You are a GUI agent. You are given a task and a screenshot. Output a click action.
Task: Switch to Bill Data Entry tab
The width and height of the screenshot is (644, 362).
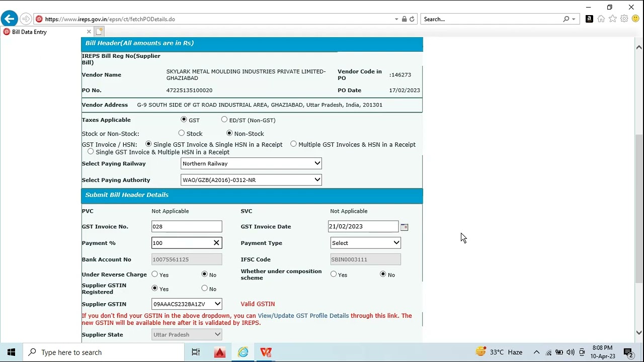tap(46, 32)
